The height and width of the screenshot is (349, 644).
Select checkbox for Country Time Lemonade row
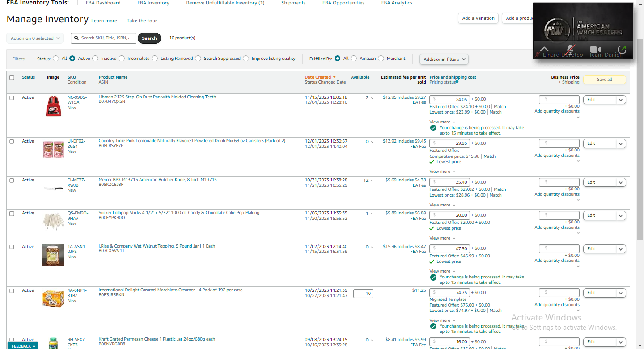pyautogui.click(x=12, y=141)
